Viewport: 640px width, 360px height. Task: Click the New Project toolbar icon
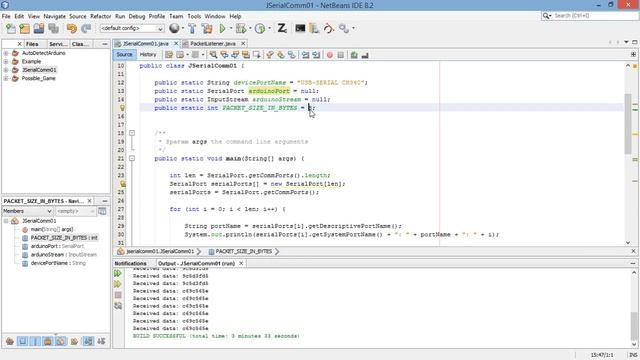point(24,29)
